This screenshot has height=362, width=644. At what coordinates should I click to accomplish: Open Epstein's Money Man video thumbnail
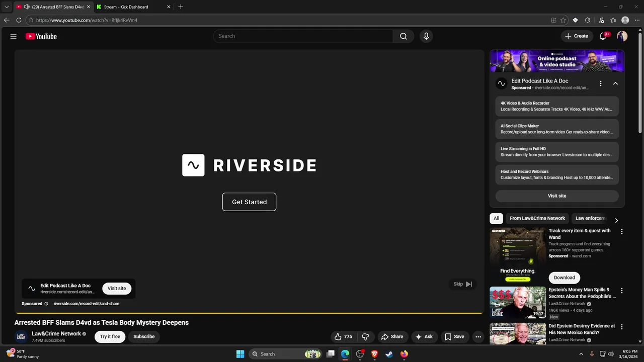518,303
